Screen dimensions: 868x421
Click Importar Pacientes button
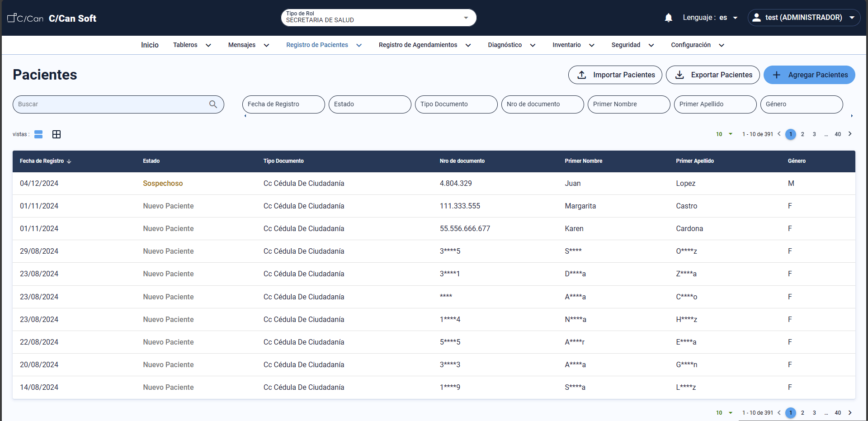[615, 75]
